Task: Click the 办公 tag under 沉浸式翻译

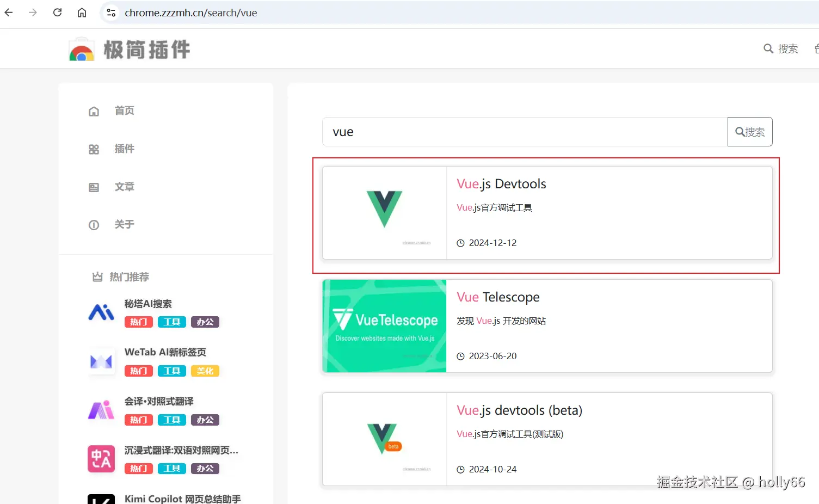Action: [205, 469]
